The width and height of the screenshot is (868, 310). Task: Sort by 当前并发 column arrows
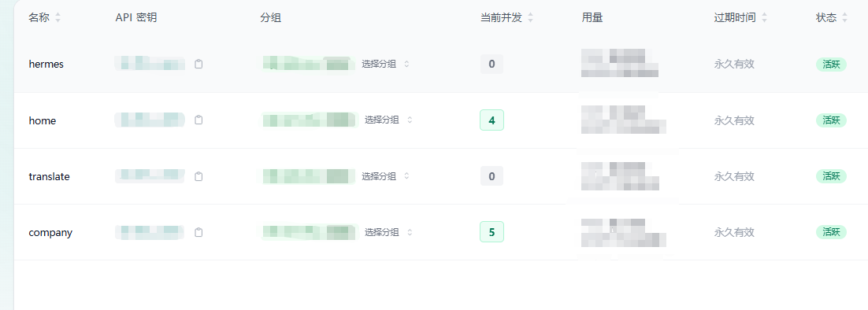tap(530, 17)
